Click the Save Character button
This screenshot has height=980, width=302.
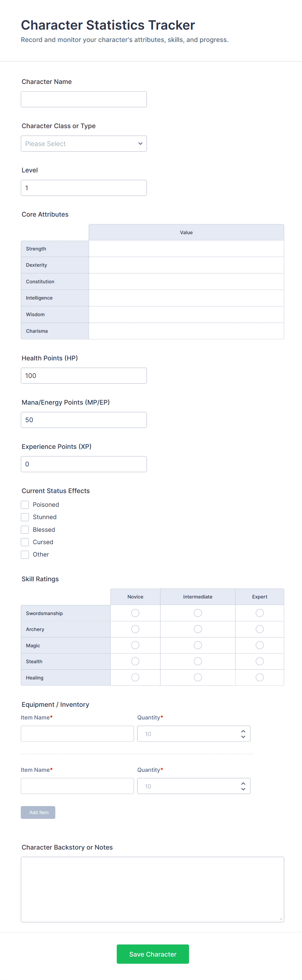pos(153,954)
